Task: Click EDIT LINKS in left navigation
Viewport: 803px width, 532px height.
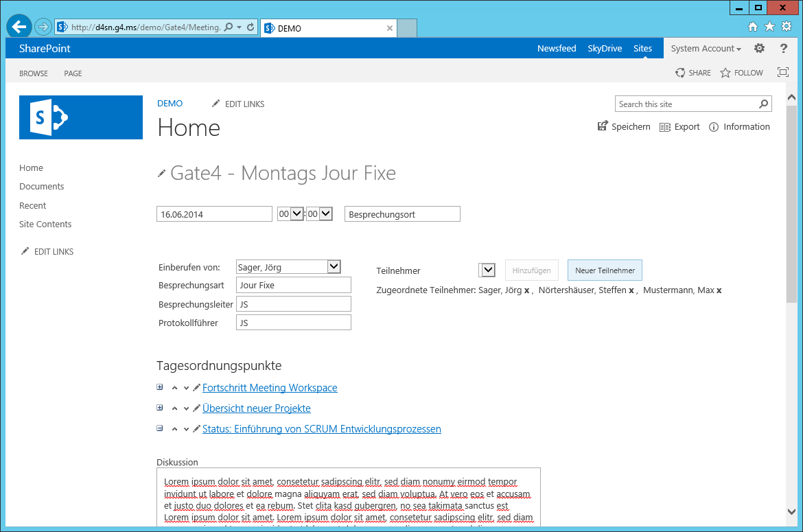Action: pyautogui.click(x=47, y=251)
